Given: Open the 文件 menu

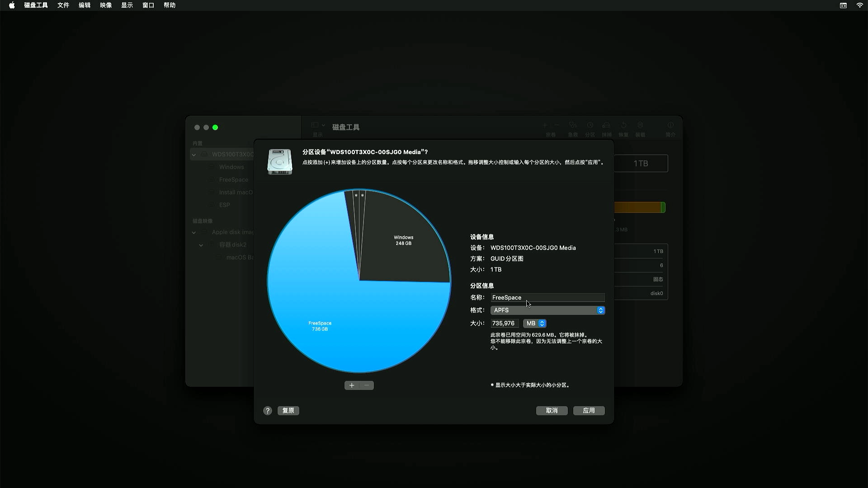Looking at the screenshot, I should (x=63, y=5).
